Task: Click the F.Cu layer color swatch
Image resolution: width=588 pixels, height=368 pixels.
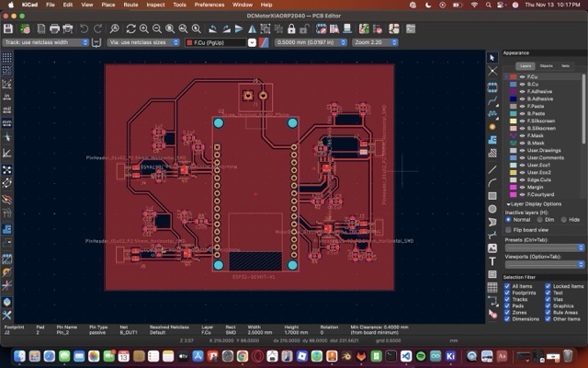Action: [513, 76]
